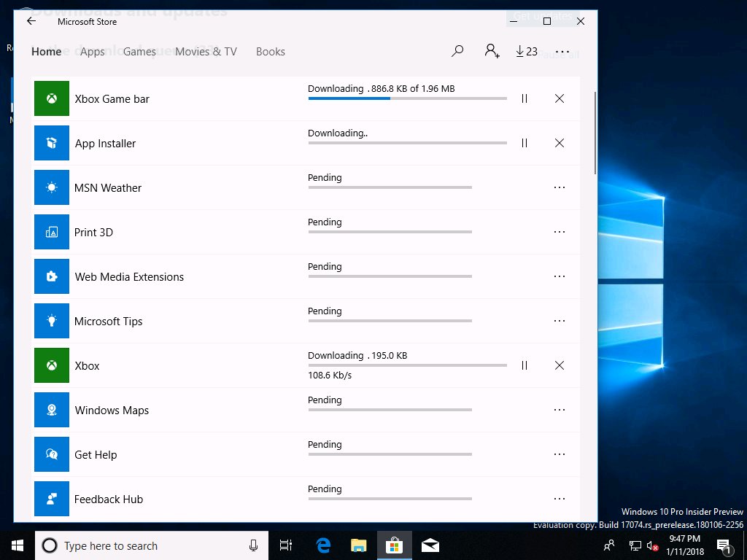Click the Get Help name
The width and height of the screenshot is (747, 560).
point(96,455)
